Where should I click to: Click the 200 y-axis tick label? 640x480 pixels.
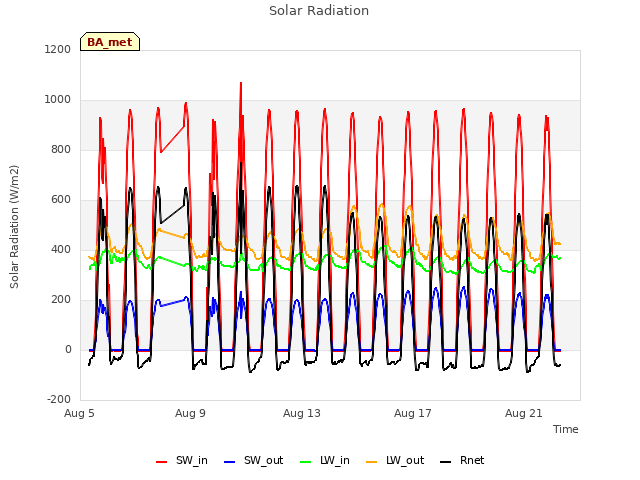click(61, 299)
